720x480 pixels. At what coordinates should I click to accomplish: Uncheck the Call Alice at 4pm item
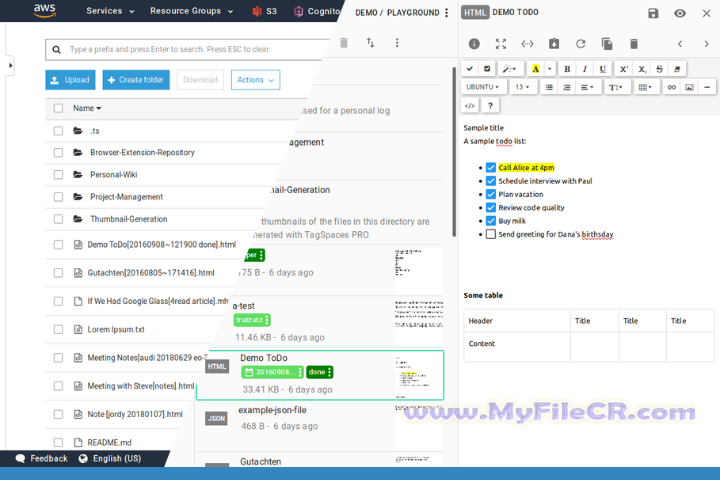tap(491, 168)
